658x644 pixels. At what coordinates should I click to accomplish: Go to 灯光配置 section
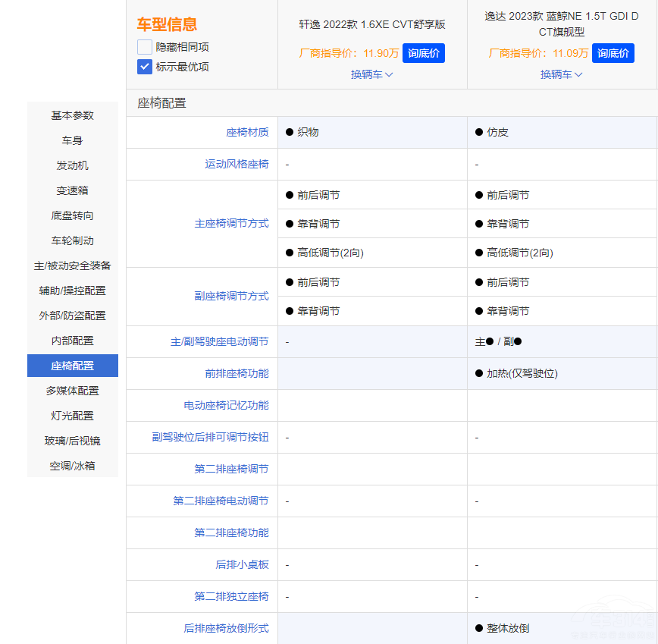[73, 416]
